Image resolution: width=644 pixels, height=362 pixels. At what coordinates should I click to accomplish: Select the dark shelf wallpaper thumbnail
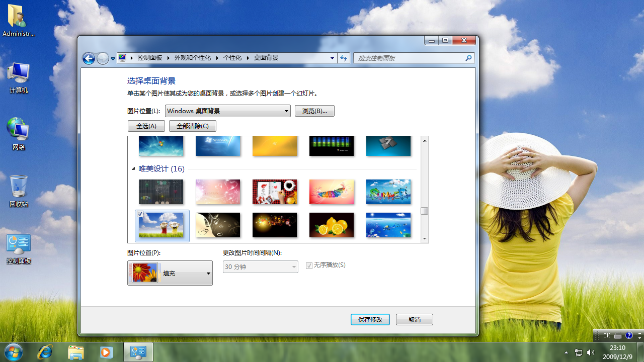(x=161, y=192)
